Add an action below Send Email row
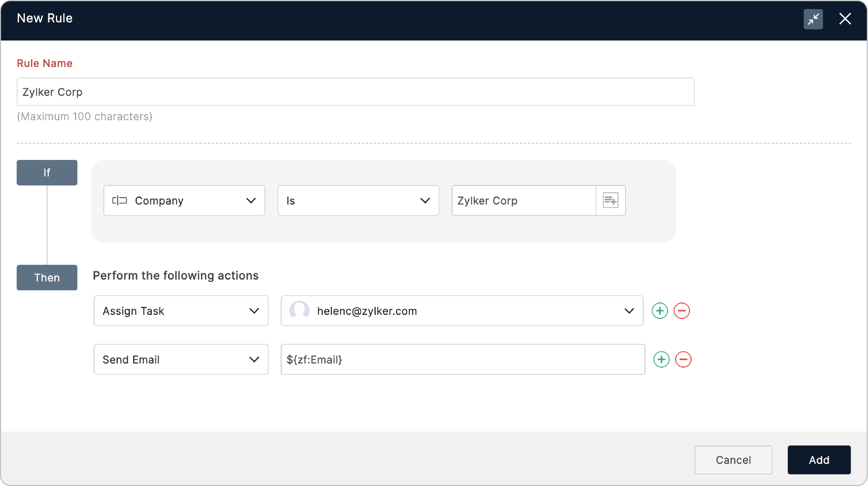Screen dimensions: 868x486 point(661,359)
